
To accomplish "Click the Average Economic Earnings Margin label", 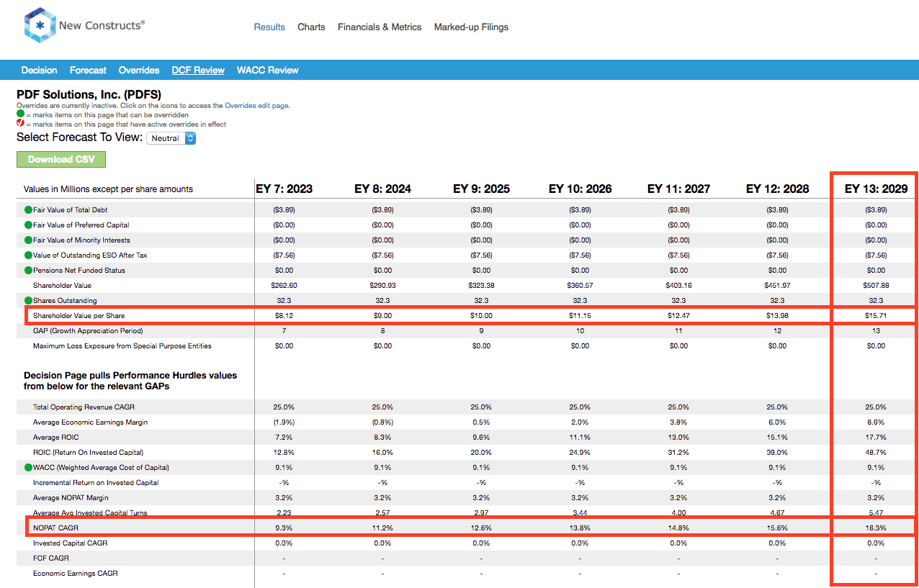I will tap(90, 422).
